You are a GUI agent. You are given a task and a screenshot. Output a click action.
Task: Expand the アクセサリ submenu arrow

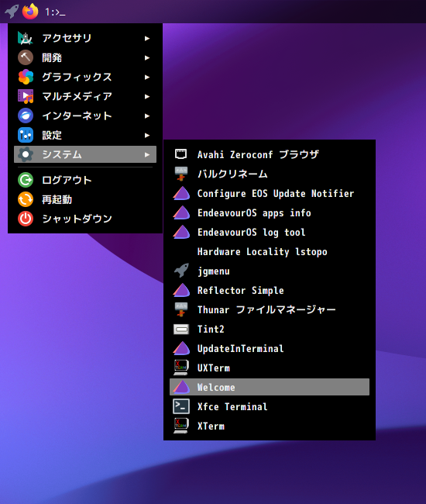pos(147,38)
